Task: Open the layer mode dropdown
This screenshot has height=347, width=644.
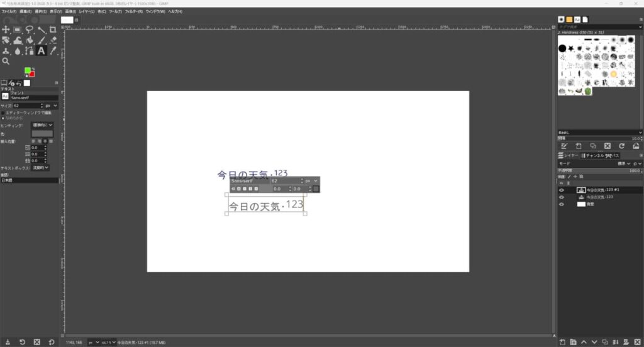Action: pyautogui.click(x=625, y=163)
